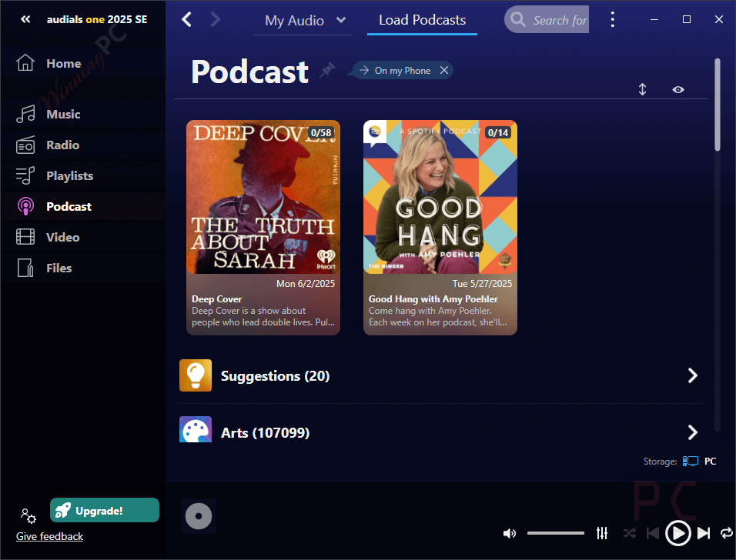This screenshot has width=736, height=560.
Task: Navigate forward with the right arrow
Action: point(215,20)
